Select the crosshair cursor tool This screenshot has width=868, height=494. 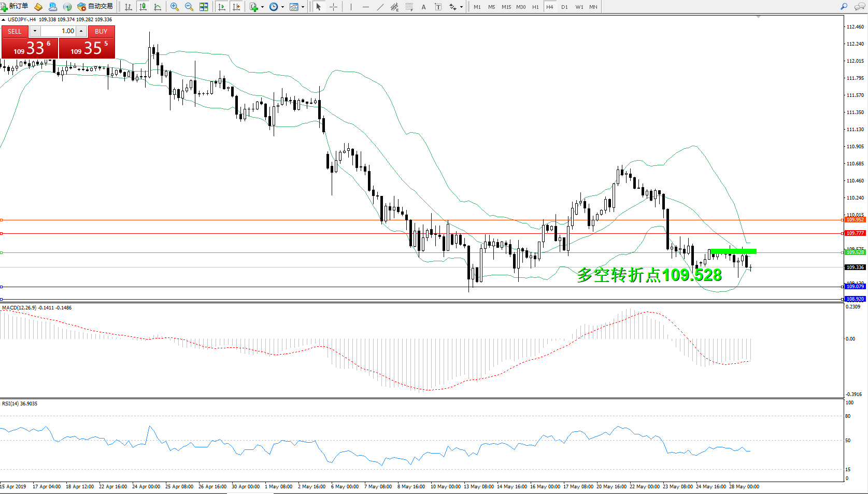[x=333, y=7]
